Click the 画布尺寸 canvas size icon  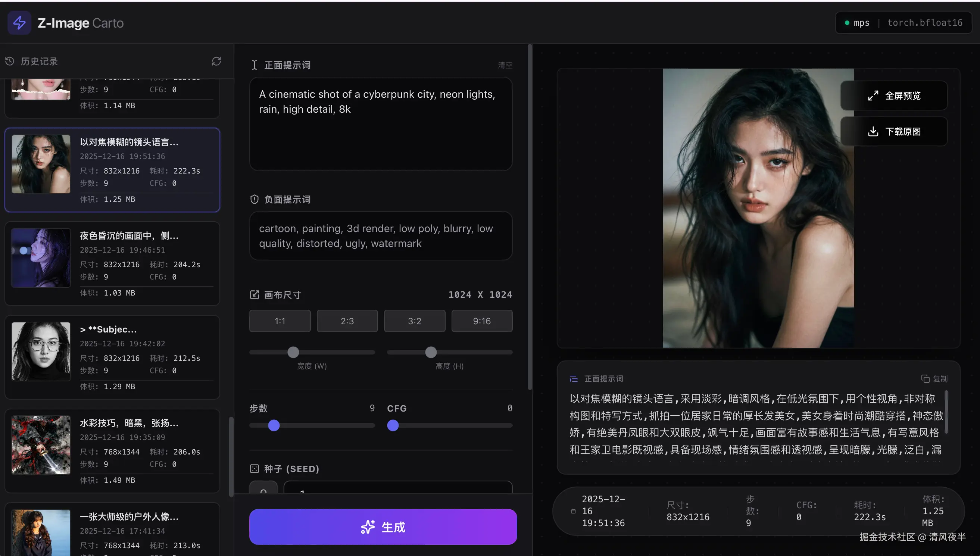click(255, 294)
